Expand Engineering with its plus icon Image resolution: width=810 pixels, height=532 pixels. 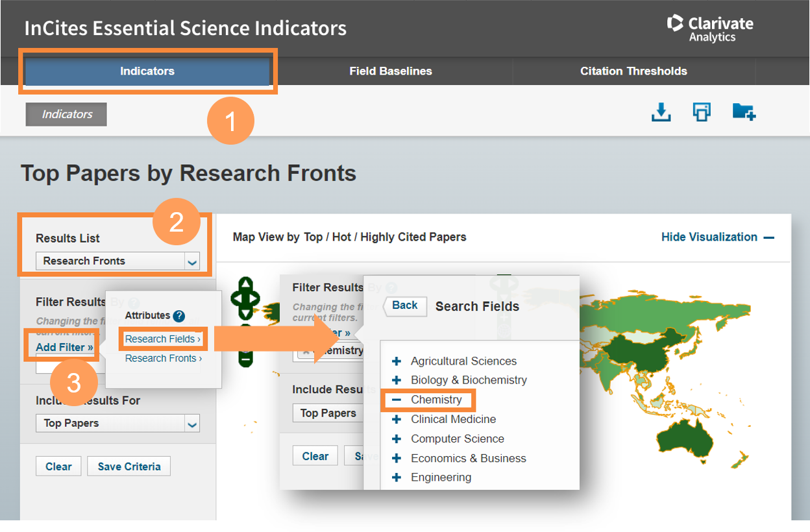(397, 478)
